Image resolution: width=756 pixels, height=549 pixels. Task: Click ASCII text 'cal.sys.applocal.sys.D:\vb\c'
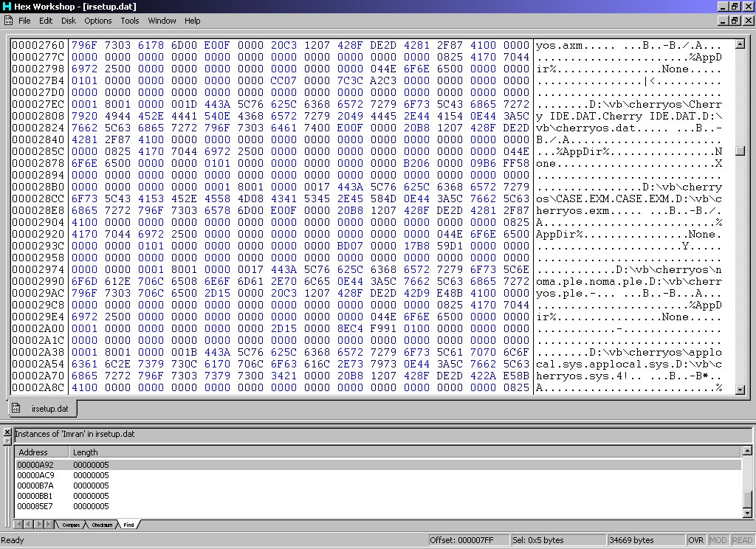point(629,365)
